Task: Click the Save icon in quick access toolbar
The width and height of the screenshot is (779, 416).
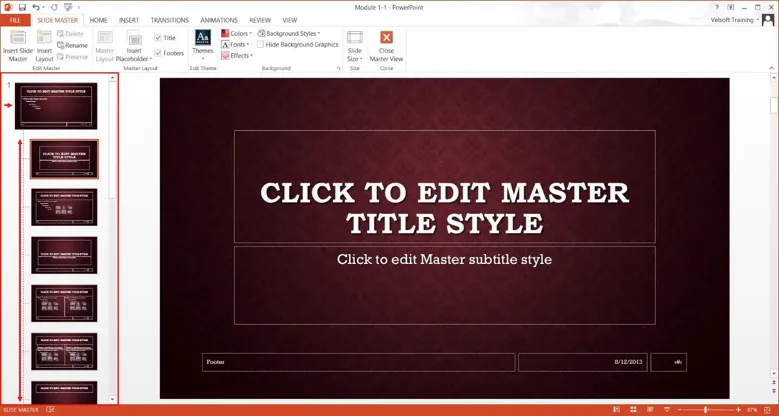Action: click(x=22, y=7)
